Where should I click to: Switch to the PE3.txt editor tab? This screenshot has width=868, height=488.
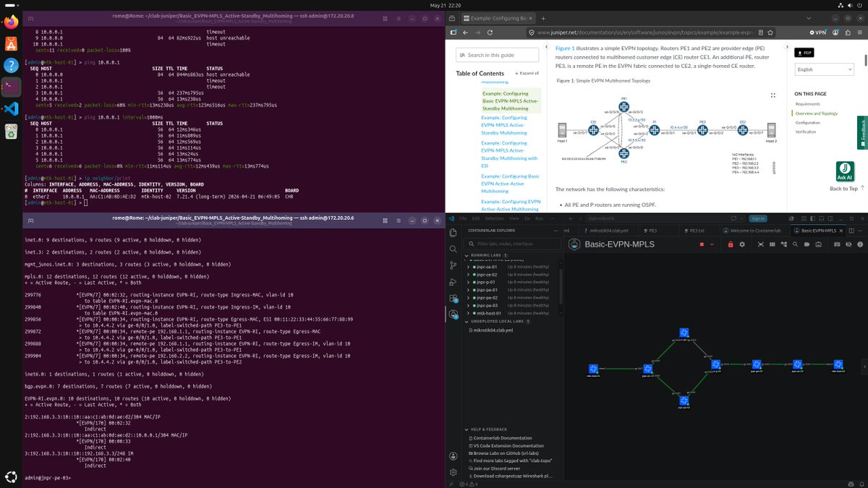695,231
